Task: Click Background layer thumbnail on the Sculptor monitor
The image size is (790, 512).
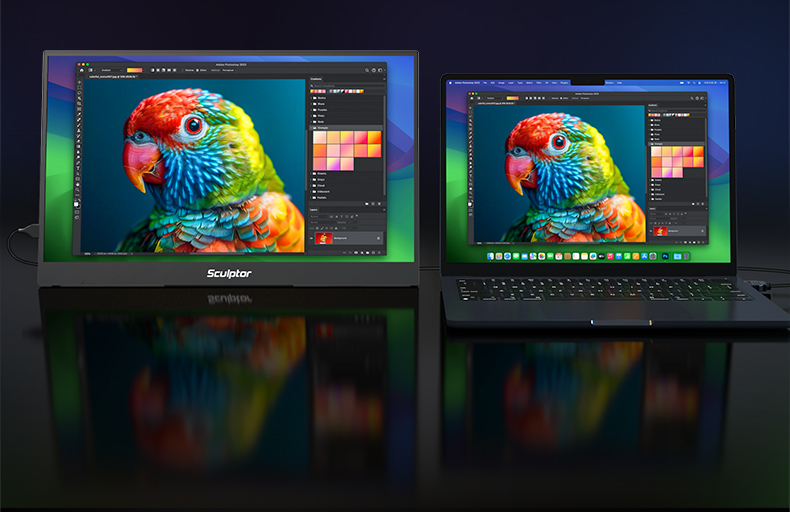Action: pos(324,238)
